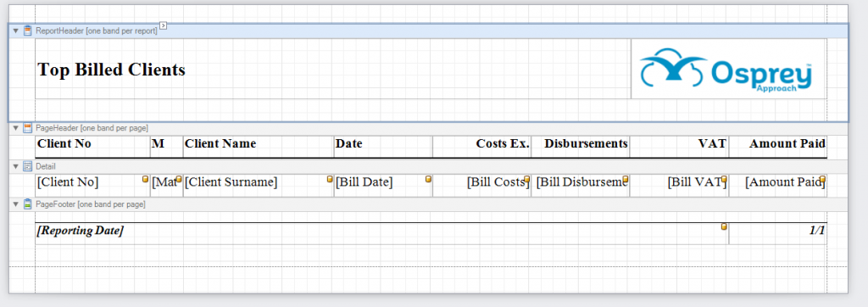The width and height of the screenshot is (868, 307).
Task: Select the [Amount Paid] detail field
Action: tap(778, 185)
